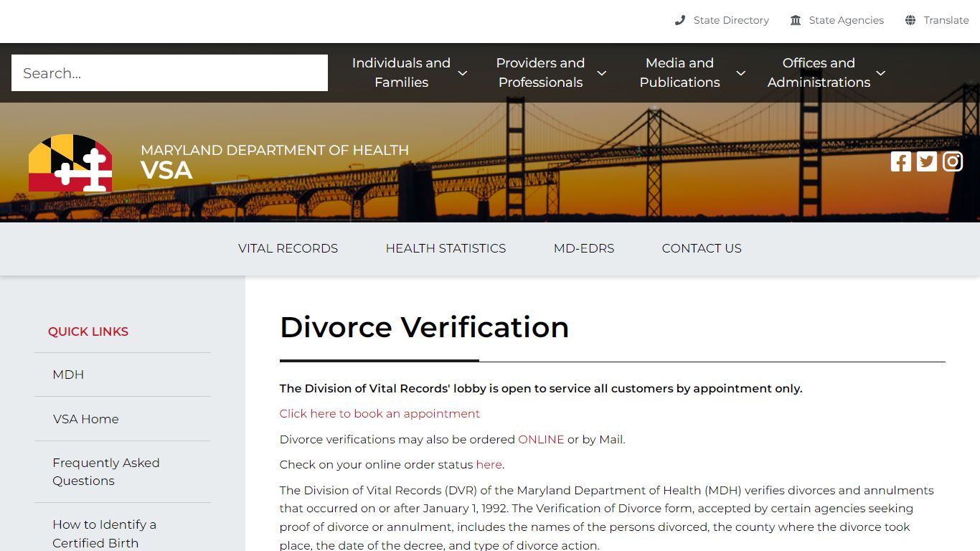Open the Media and Publications menu
Viewport: 980px width, 551px height.
pyautogui.click(x=679, y=72)
